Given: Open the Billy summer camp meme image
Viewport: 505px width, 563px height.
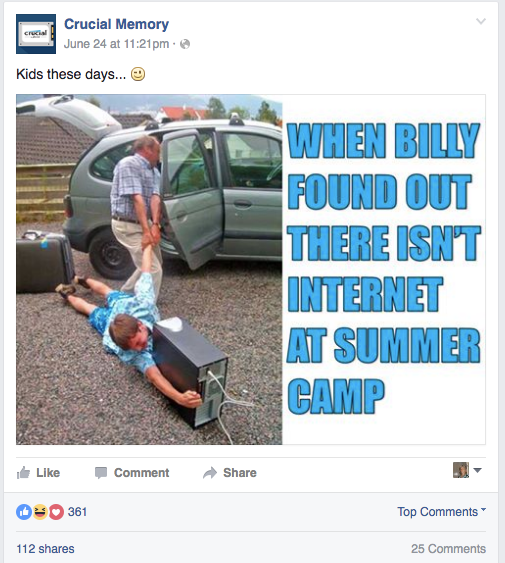Looking at the screenshot, I should point(251,269).
